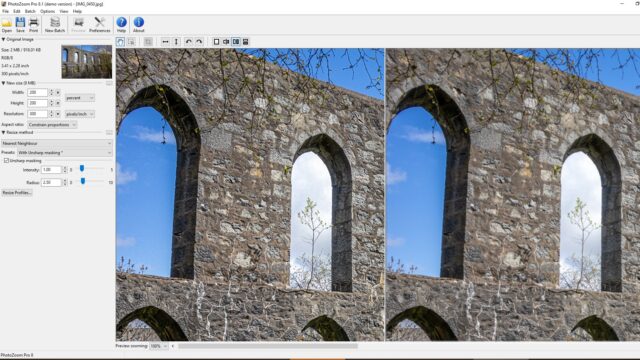Viewport: 640px width, 360px height.
Task: Rotate image clockwise
Action: tap(199, 42)
